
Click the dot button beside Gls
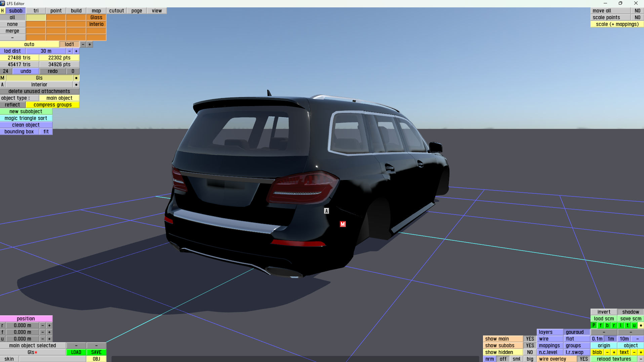point(76,78)
